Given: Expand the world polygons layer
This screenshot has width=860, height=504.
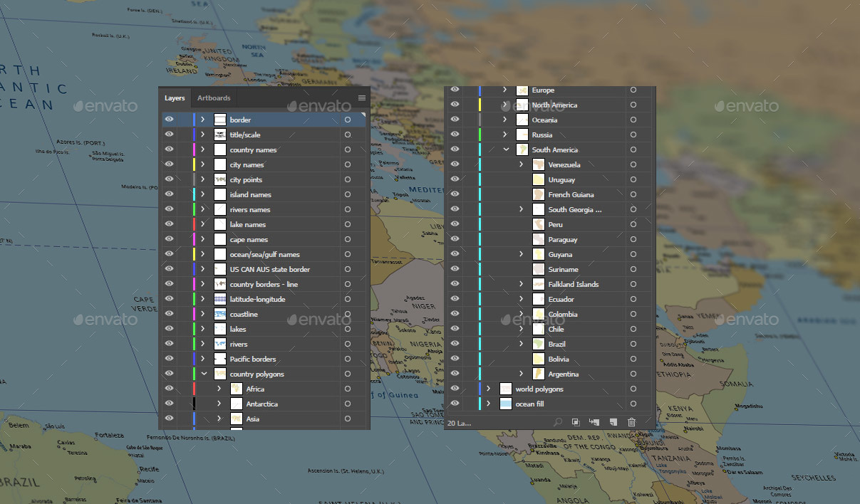Looking at the screenshot, I should pyautogui.click(x=488, y=389).
